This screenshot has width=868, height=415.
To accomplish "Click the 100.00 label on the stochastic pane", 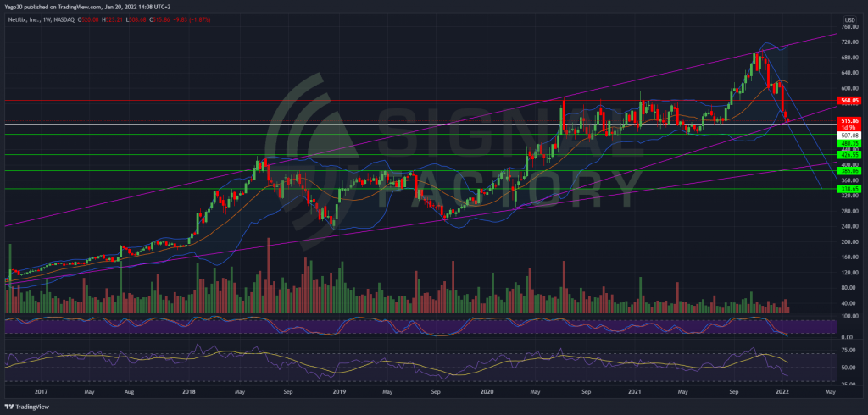I will pyautogui.click(x=849, y=315).
